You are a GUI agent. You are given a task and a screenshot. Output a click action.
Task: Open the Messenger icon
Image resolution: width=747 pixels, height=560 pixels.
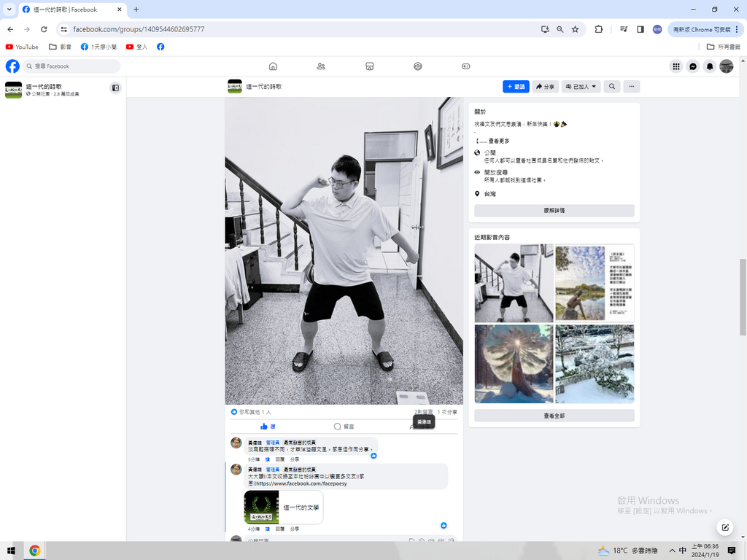coord(693,66)
